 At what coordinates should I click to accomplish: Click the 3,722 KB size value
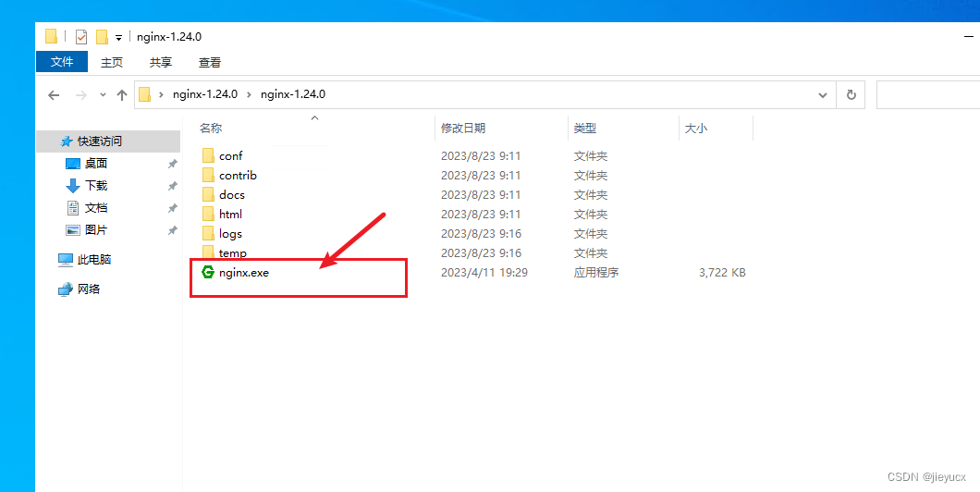click(722, 273)
